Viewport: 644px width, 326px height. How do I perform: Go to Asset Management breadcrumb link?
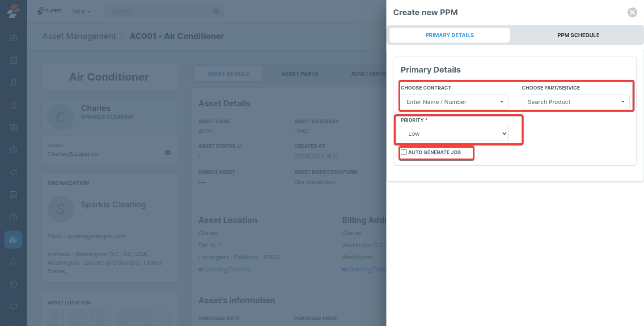coord(79,36)
